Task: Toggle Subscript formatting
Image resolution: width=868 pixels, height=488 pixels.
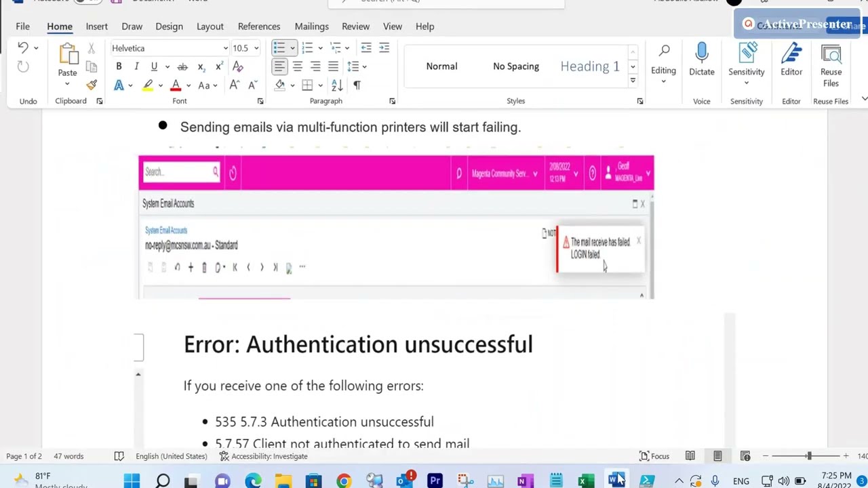Action: (x=201, y=66)
